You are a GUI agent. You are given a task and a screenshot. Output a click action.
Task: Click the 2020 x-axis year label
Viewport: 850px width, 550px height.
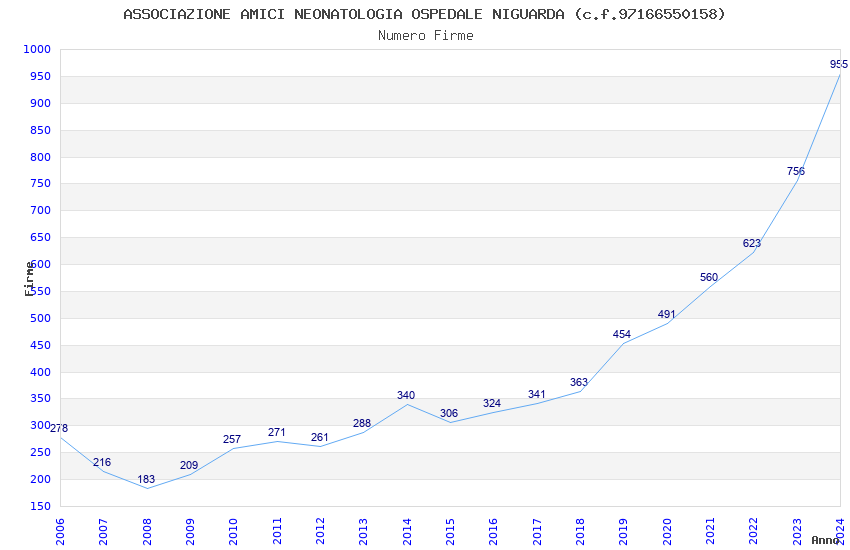[x=667, y=532]
